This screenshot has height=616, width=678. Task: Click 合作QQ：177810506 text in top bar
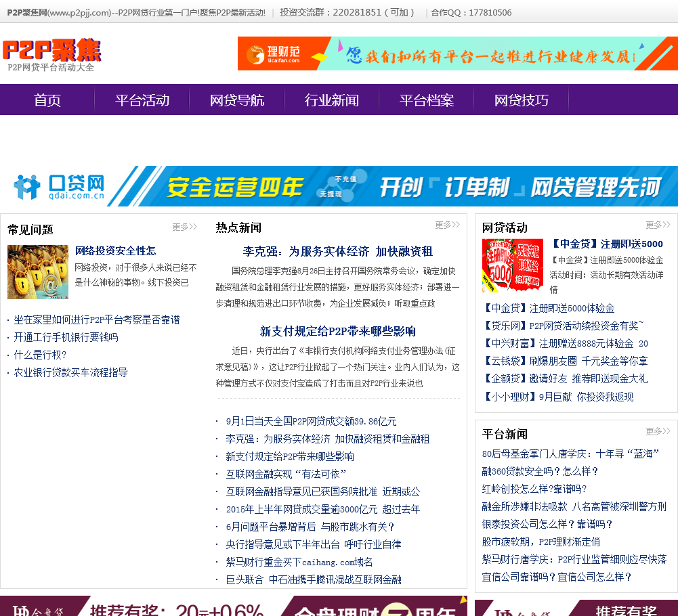click(x=471, y=13)
